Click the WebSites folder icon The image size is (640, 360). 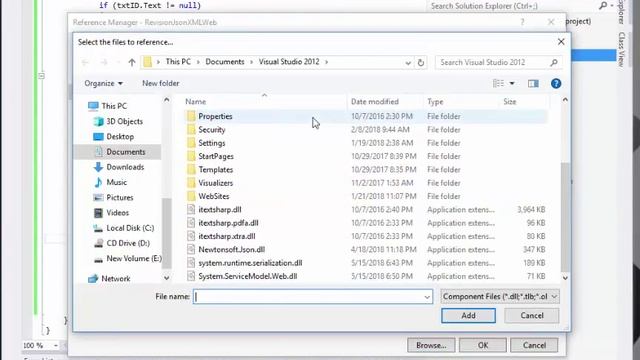click(x=191, y=196)
